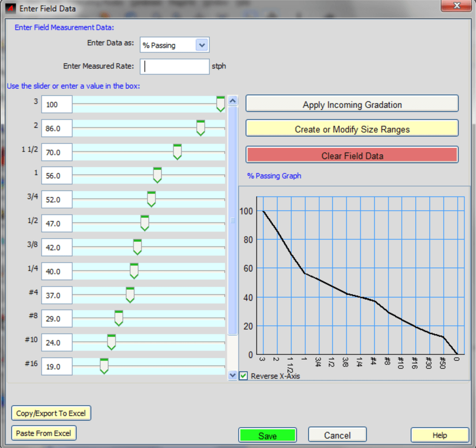
Task: Click the slider handle for size 2
Action: [x=201, y=127]
